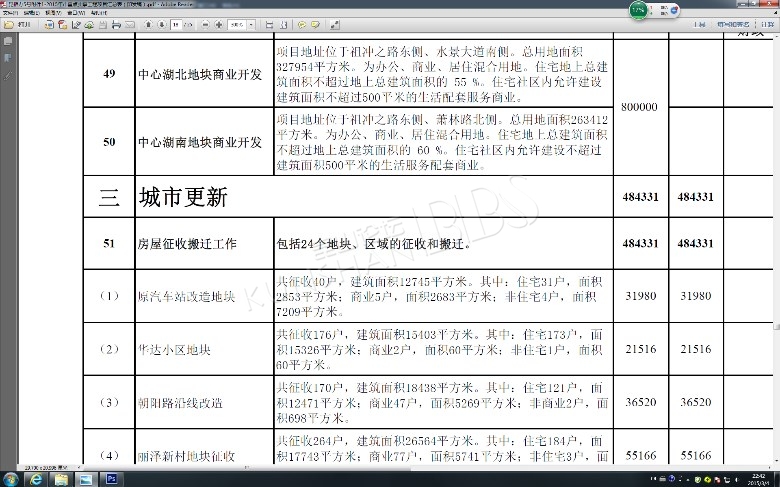Click the cloud upload icon
Screen dimensions: 780x487
(x=89, y=24)
